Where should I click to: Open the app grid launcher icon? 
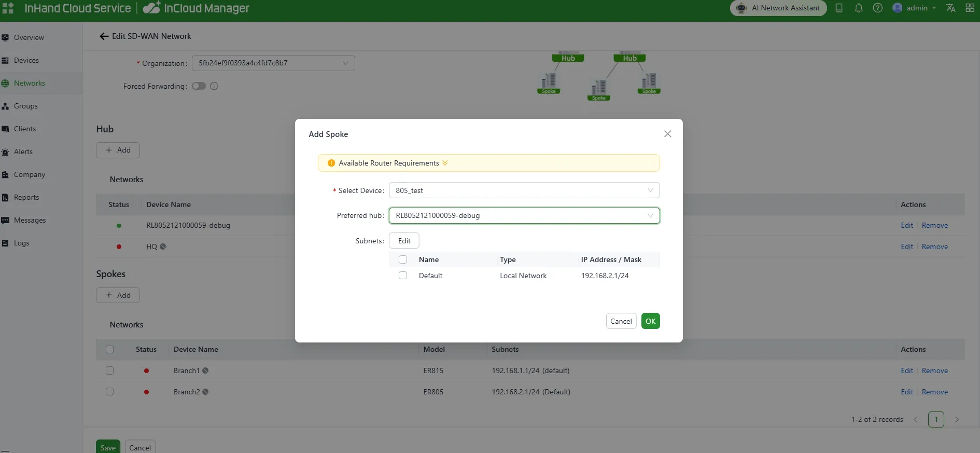[x=8, y=8]
